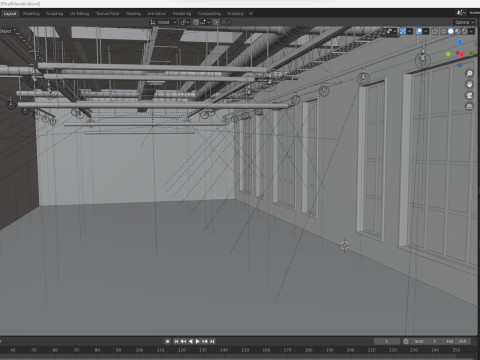Open the shading options dropdown arrow
This screenshot has width=480, height=360.
tap(471, 31)
